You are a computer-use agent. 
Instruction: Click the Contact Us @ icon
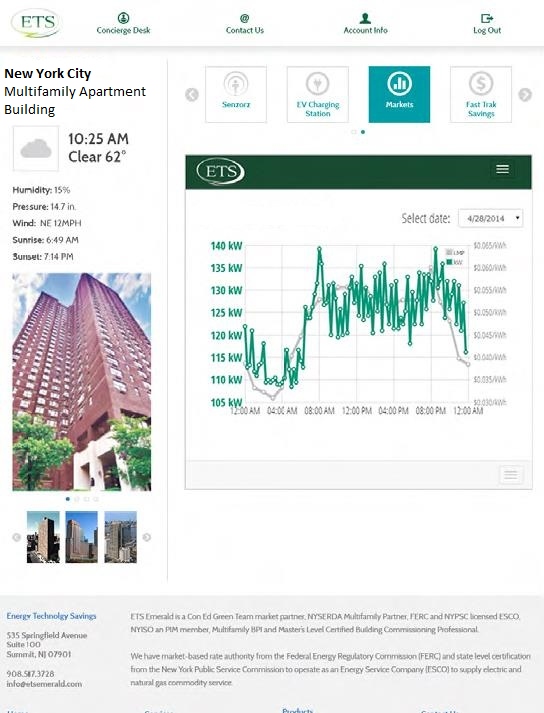click(245, 18)
